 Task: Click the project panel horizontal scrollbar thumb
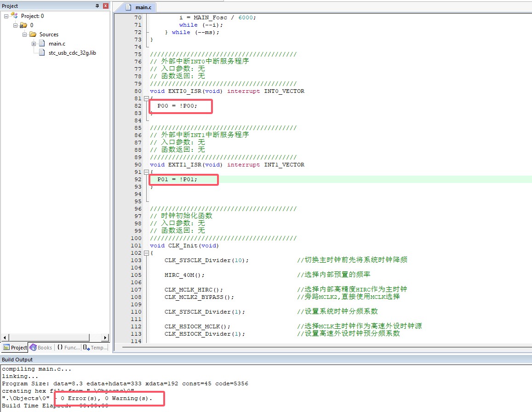49,338
